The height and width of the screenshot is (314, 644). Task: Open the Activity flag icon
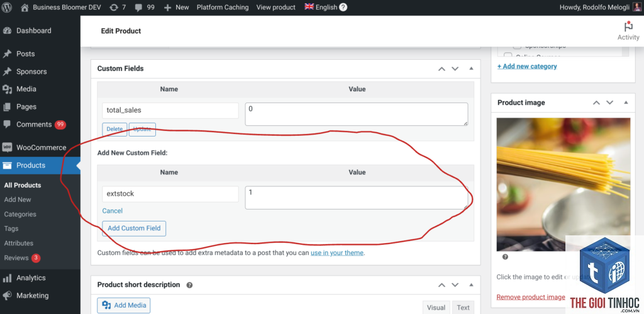(x=628, y=26)
